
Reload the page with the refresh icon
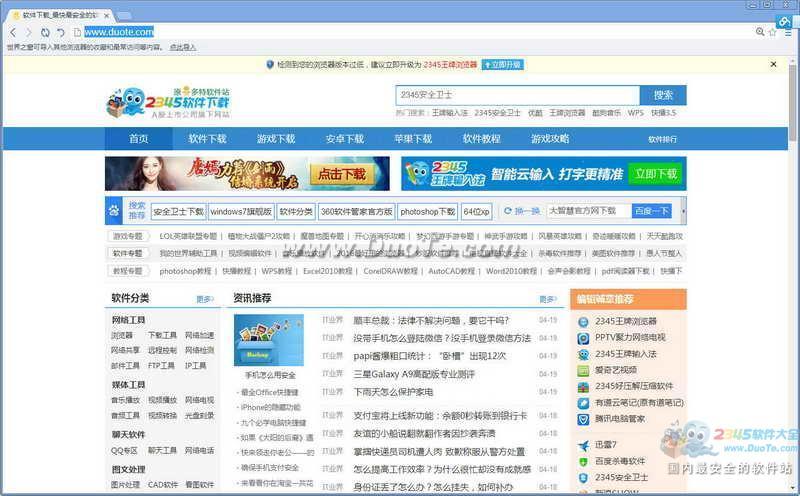(x=45, y=33)
